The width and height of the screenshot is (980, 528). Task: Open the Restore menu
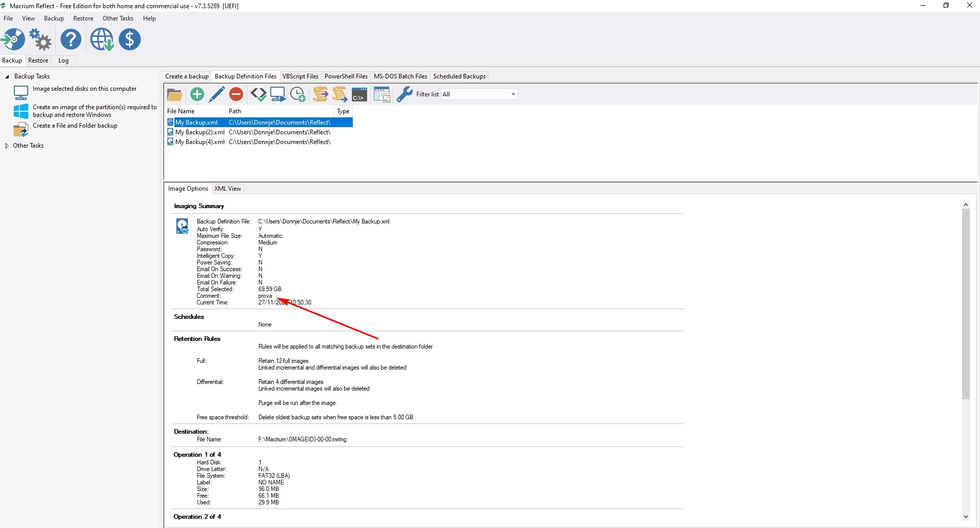point(83,18)
